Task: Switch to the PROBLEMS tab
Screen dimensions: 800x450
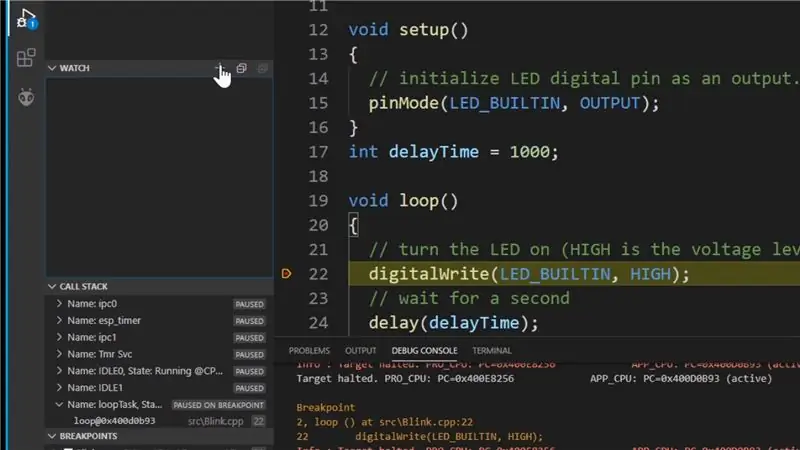Action: click(x=309, y=351)
